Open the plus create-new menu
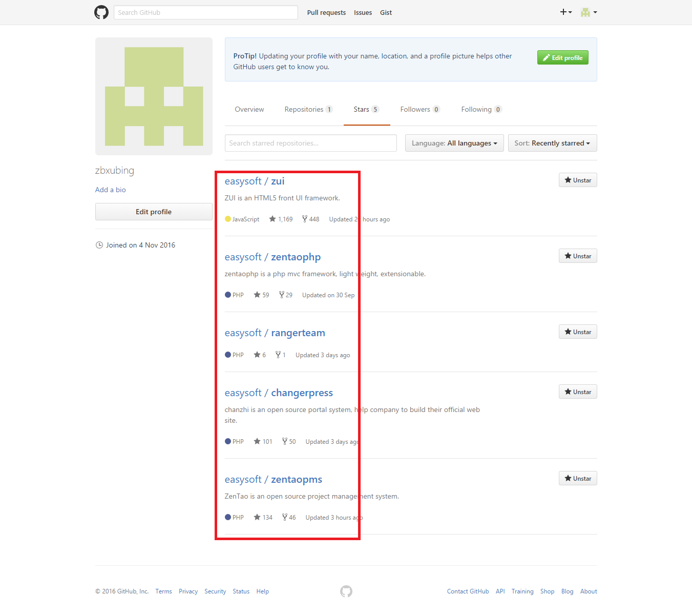This screenshot has width=692, height=616. (566, 12)
